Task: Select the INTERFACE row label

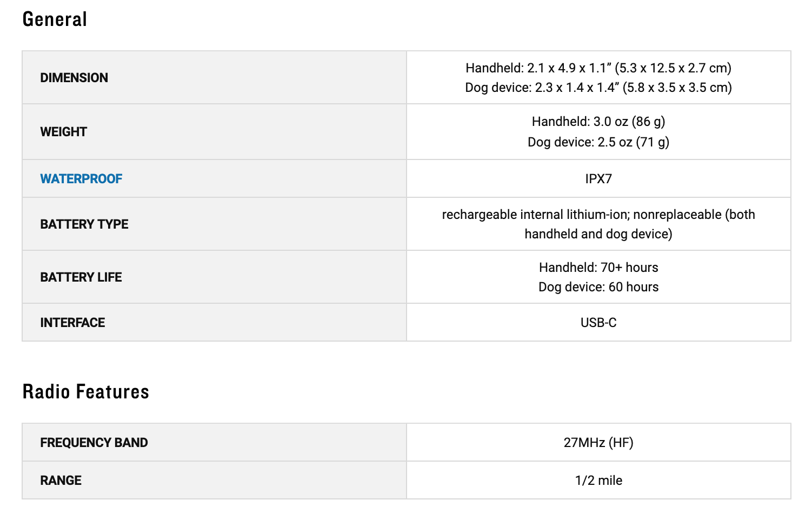Action: 72,323
